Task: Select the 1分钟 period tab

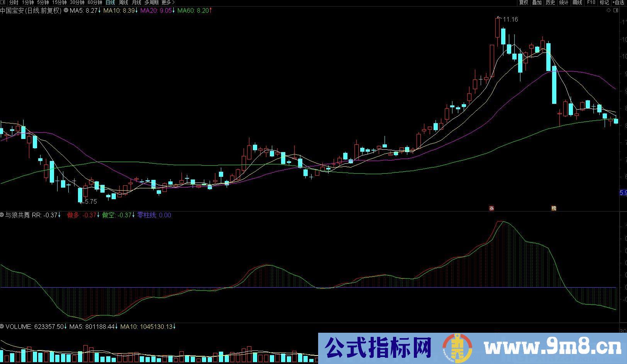Action: [28, 3]
